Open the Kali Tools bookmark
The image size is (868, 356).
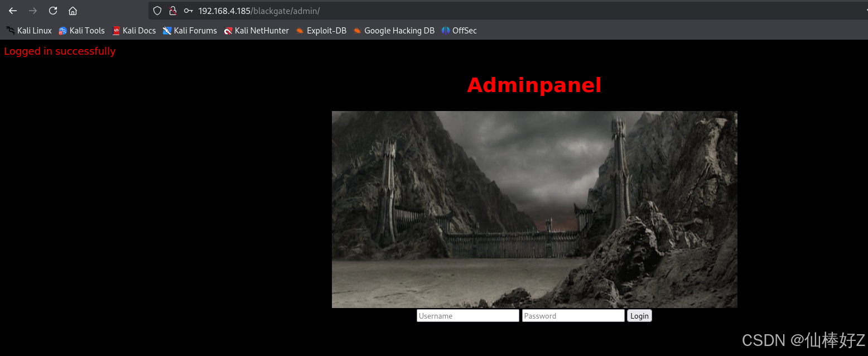(x=81, y=31)
